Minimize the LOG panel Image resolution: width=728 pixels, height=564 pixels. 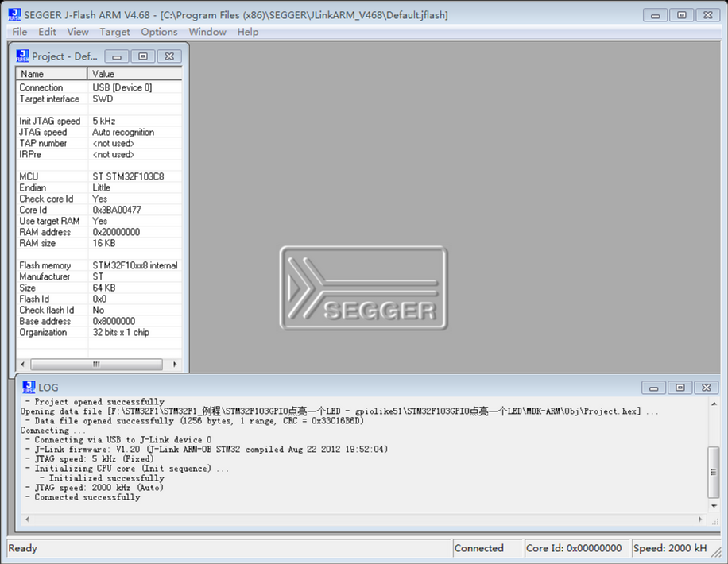(x=654, y=388)
